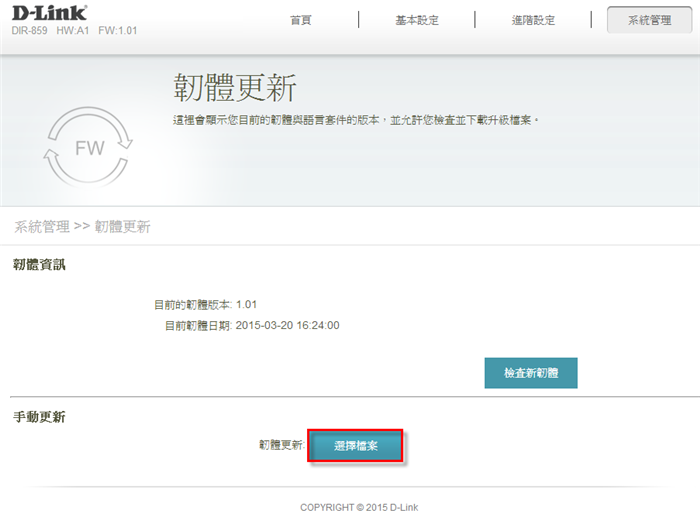Switch to the 基本設定 tab
Screen dimensions: 700x513
coord(417,20)
